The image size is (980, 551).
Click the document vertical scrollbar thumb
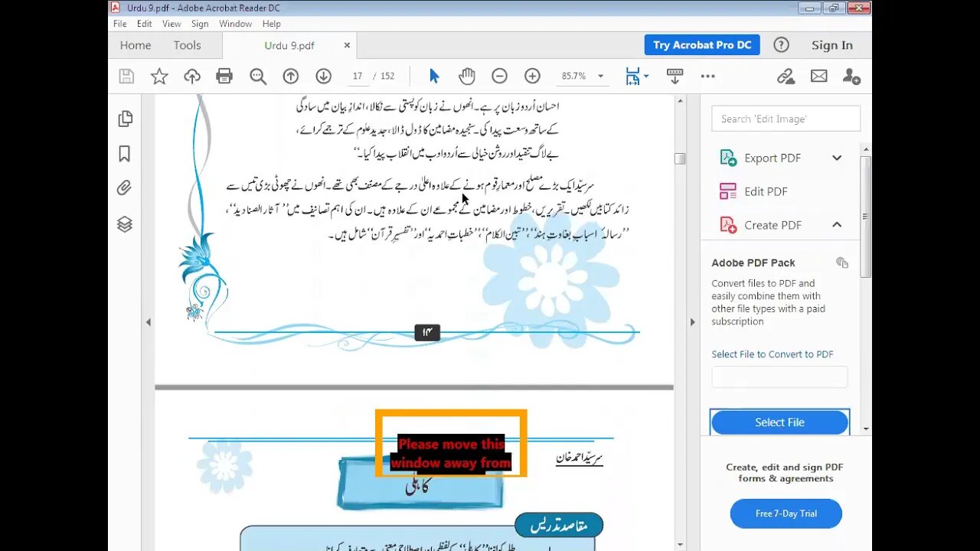pyautogui.click(x=679, y=158)
